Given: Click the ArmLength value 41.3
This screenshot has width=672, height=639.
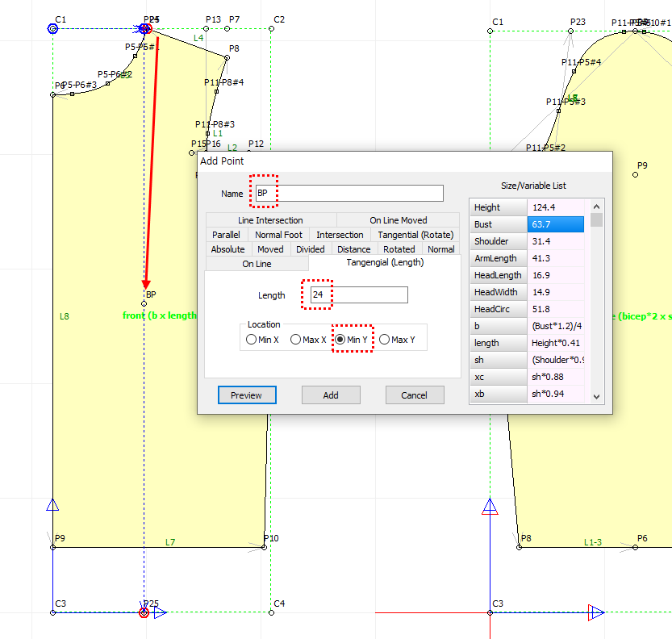Looking at the screenshot, I should [555, 258].
